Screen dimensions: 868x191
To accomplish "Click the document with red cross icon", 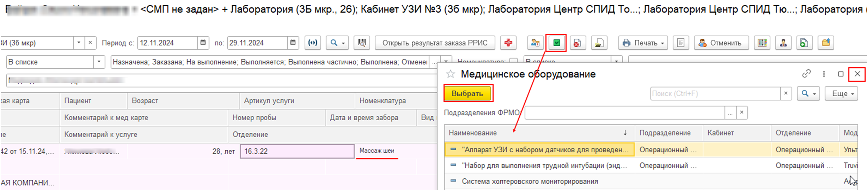I will (577, 43).
